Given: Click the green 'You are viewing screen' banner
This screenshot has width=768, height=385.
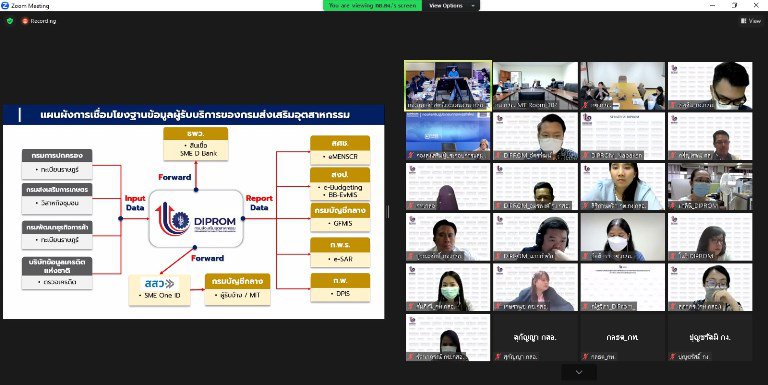Looking at the screenshot, I should (372, 5).
